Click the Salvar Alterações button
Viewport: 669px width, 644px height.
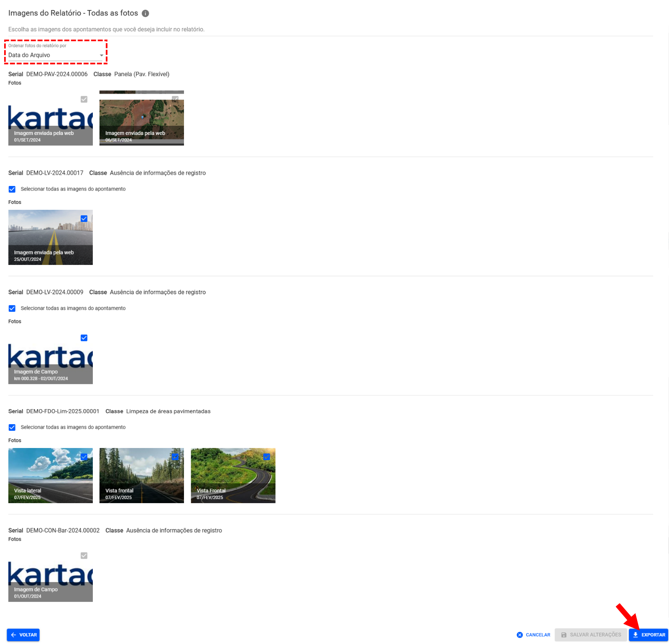click(591, 635)
